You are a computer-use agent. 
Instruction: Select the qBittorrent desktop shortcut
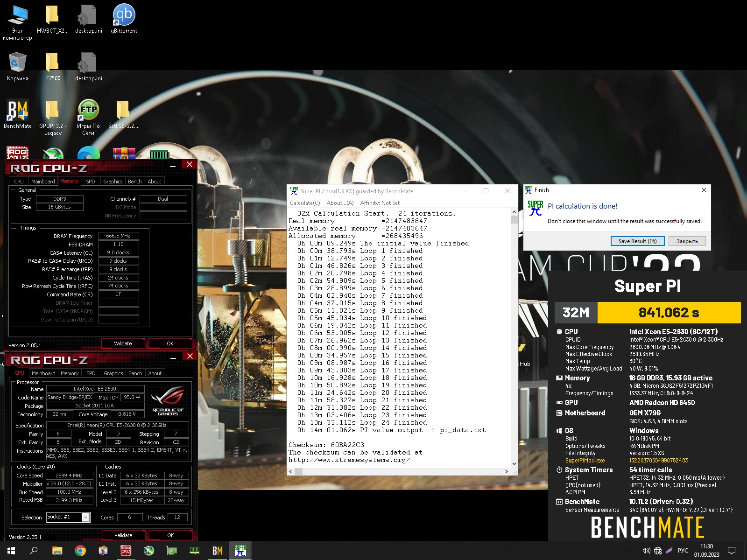click(124, 20)
